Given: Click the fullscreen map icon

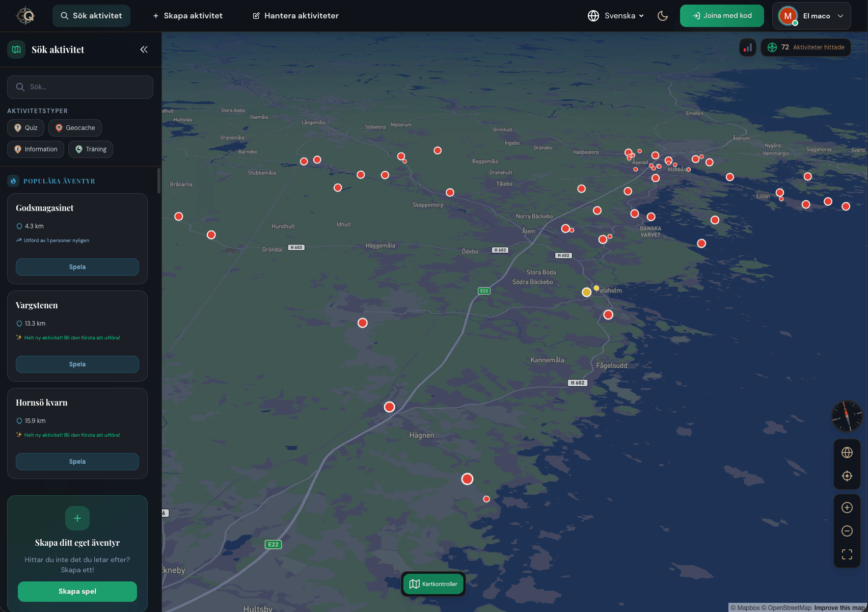Looking at the screenshot, I should click(x=847, y=554).
